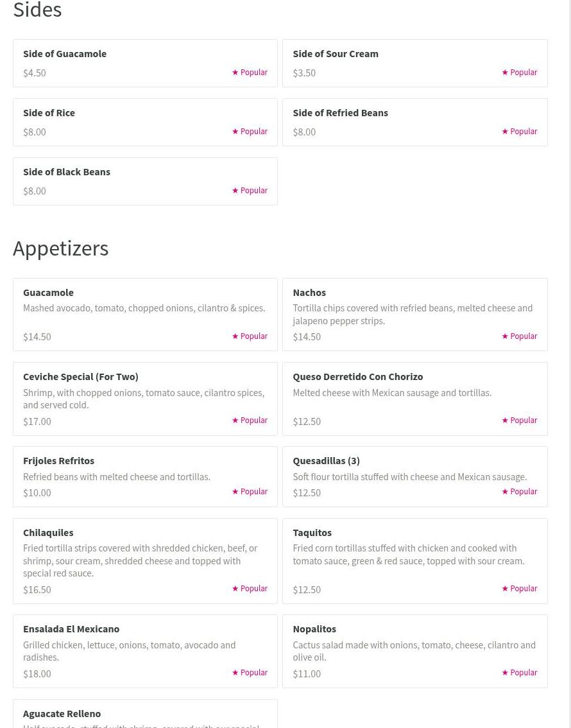Image resolution: width=571 pixels, height=728 pixels.
Task: Click the Popular star on Side of Sour Cream
Action: click(505, 73)
